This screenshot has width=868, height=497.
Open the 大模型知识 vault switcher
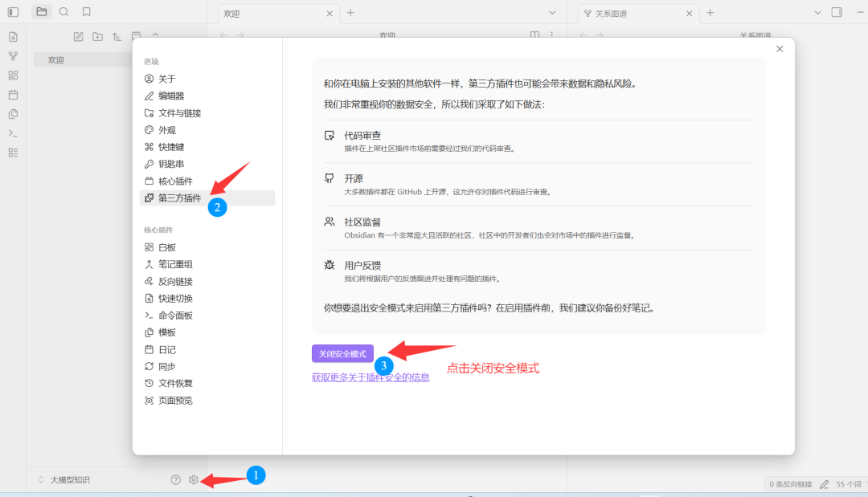[63, 480]
